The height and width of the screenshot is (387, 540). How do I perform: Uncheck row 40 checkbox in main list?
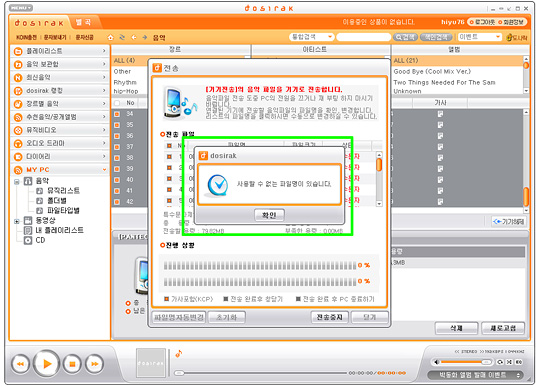(117, 180)
